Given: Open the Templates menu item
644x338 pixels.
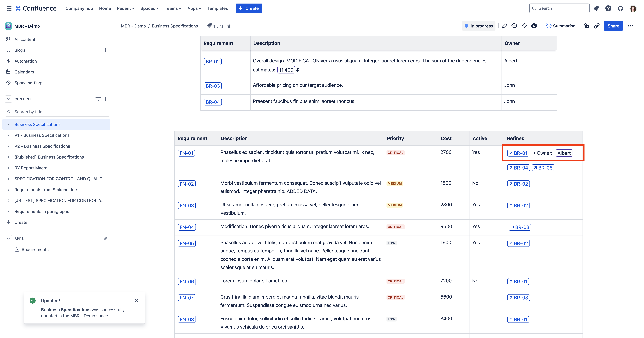Looking at the screenshot, I should [217, 8].
